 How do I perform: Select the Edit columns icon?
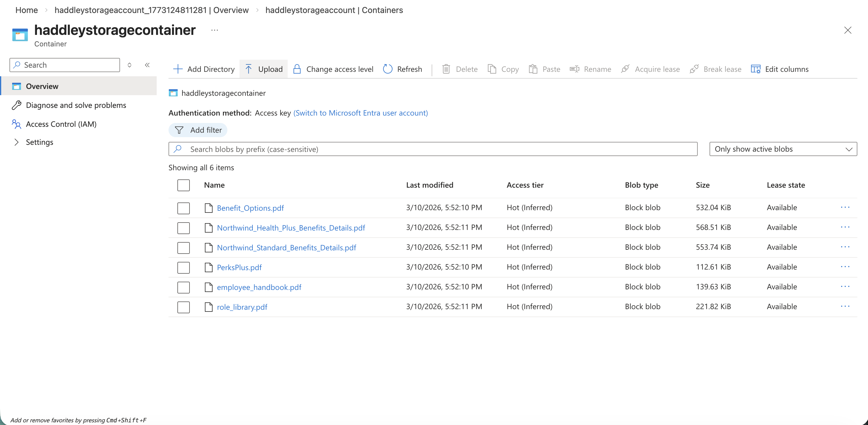pos(755,69)
